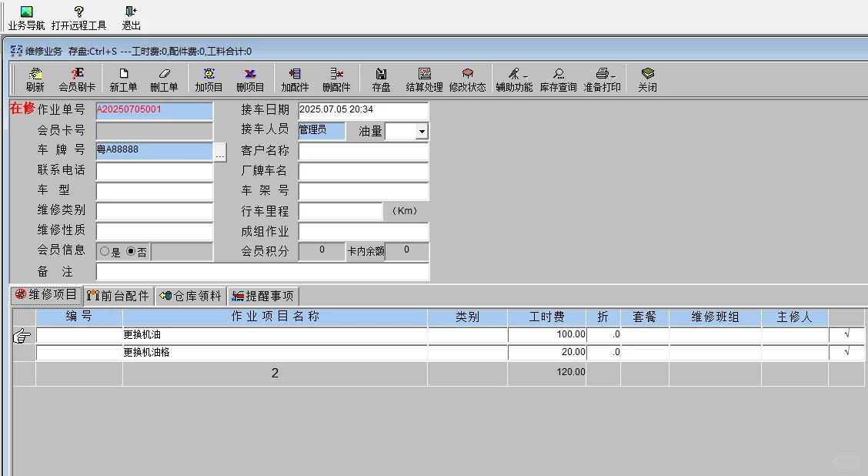Switch to the 维修项目 tab
The width and height of the screenshot is (868, 476).
[x=46, y=295]
